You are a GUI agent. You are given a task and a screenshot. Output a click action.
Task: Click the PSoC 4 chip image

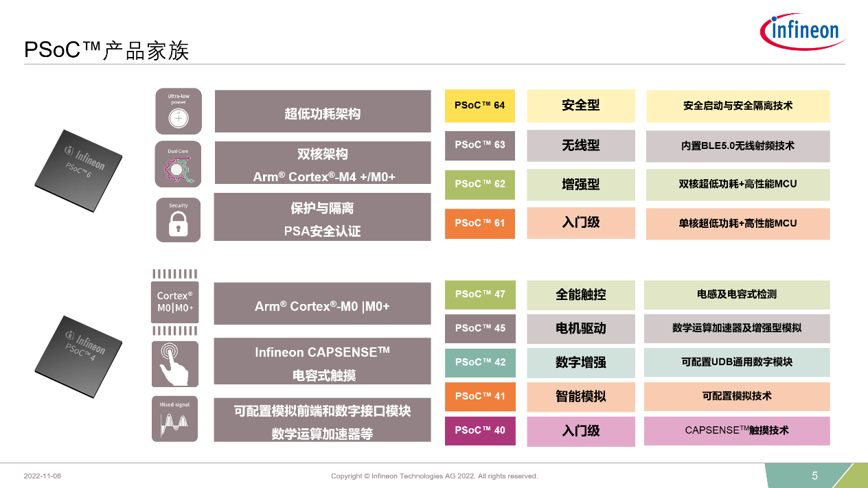pyautogui.click(x=78, y=357)
